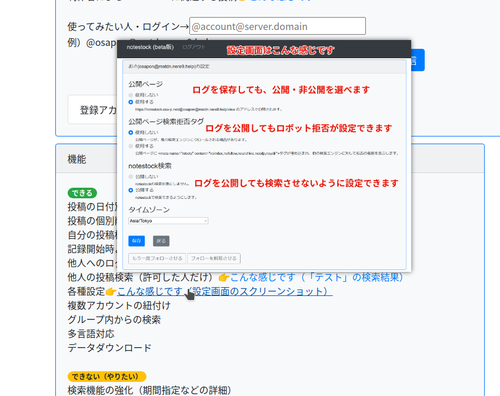Viewport: 500px width, 396px height.
Task: Click ログアウト in the preview's dark header
Action: point(194,47)
